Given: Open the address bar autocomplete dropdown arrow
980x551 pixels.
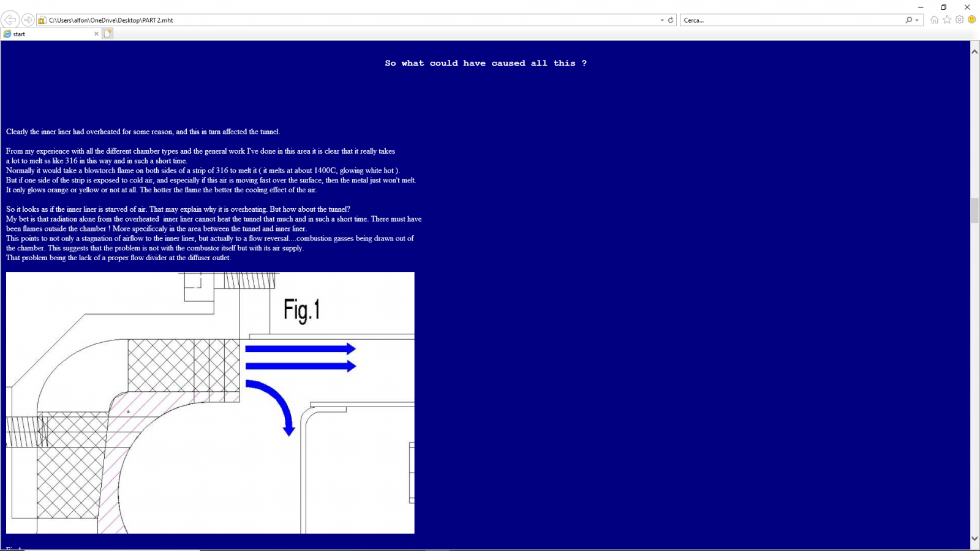Looking at the screenshot, I should tap(662, 20).
